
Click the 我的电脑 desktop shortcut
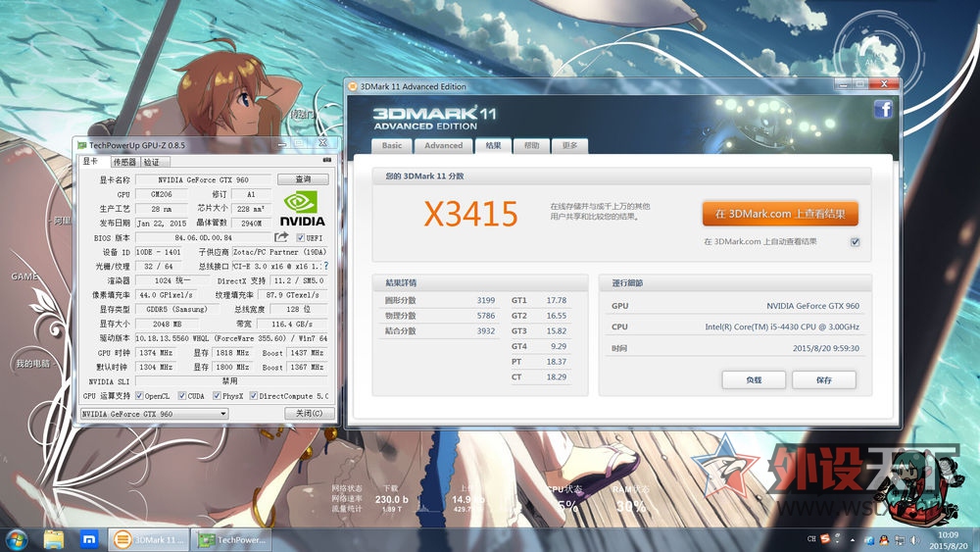[32, 364]
